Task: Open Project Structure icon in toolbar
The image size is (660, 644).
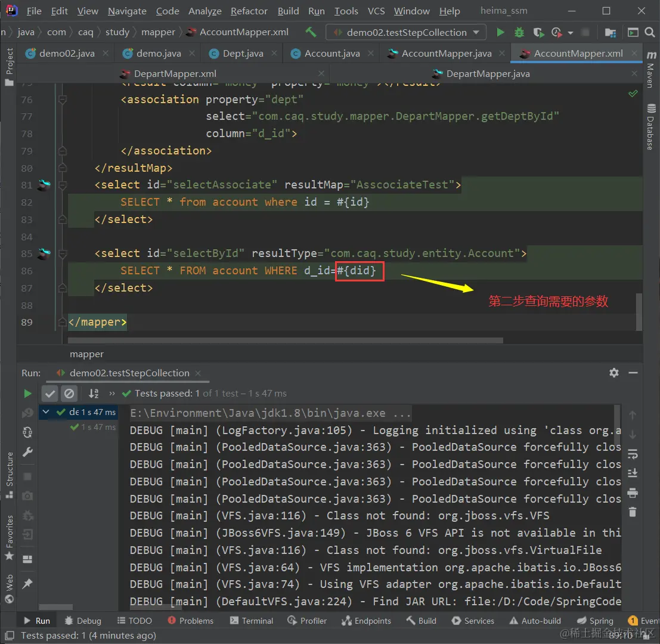Action: point(610,32)
